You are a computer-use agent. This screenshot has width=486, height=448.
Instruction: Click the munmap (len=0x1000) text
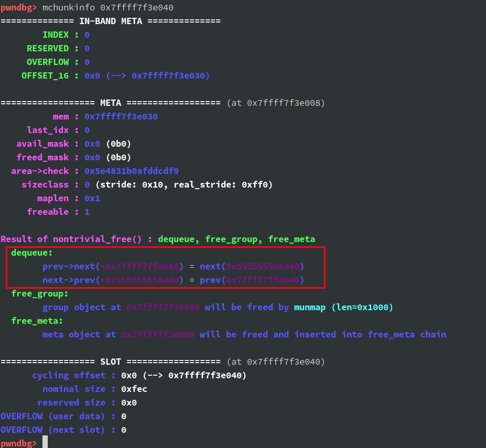click(x=343, y=307)
